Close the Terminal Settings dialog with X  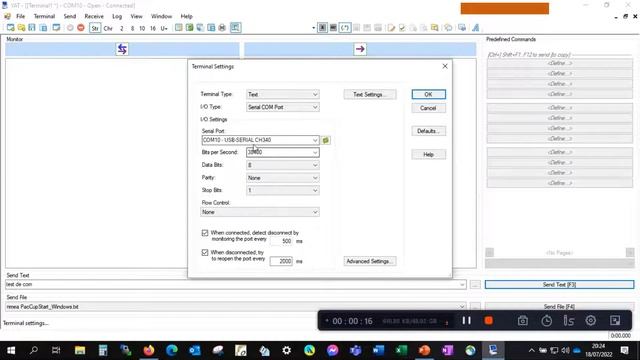coord(445,66)
